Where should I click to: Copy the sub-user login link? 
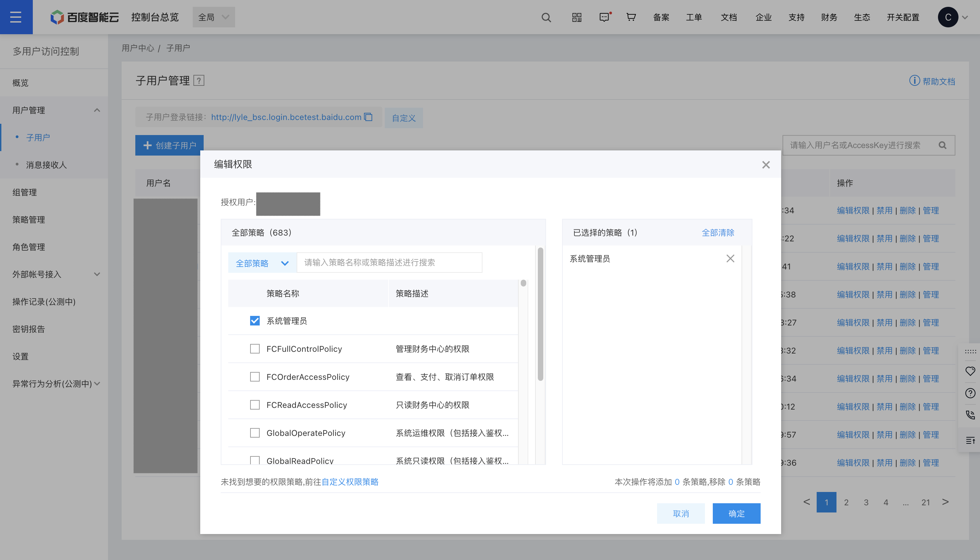(x=368, y=117)
